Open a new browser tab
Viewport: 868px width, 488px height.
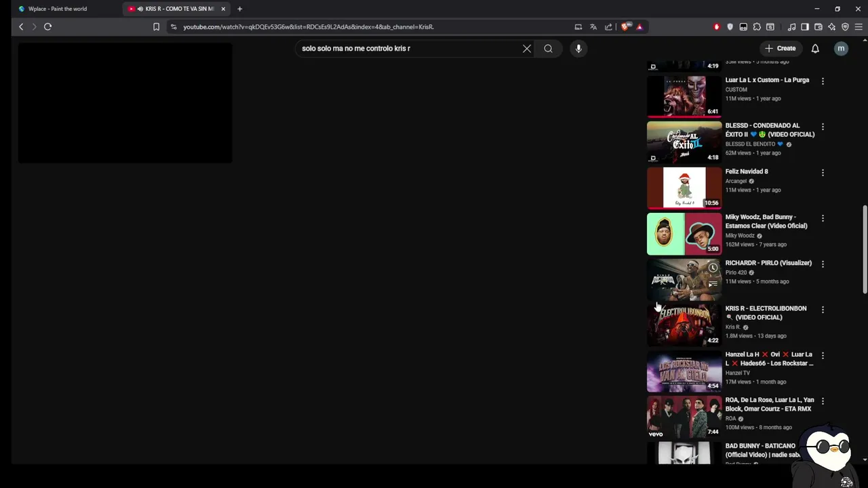point(239,9)
